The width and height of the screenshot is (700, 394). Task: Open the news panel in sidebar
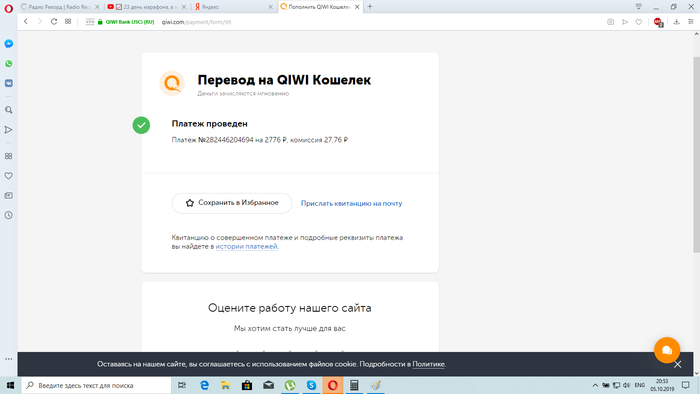[x=8, y=195]
